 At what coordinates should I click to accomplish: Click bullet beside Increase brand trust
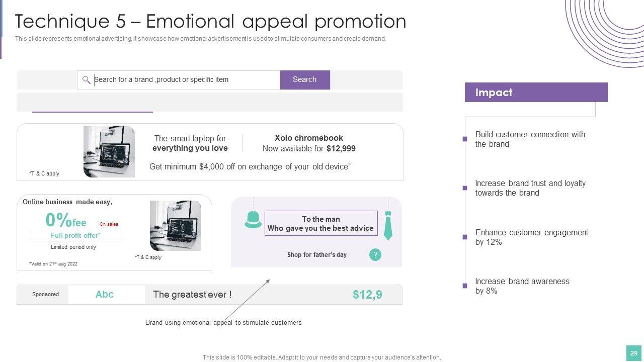(x=465, y=188)
